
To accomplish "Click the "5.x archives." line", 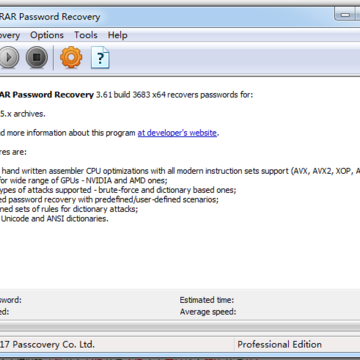I will tap(23, 114).
